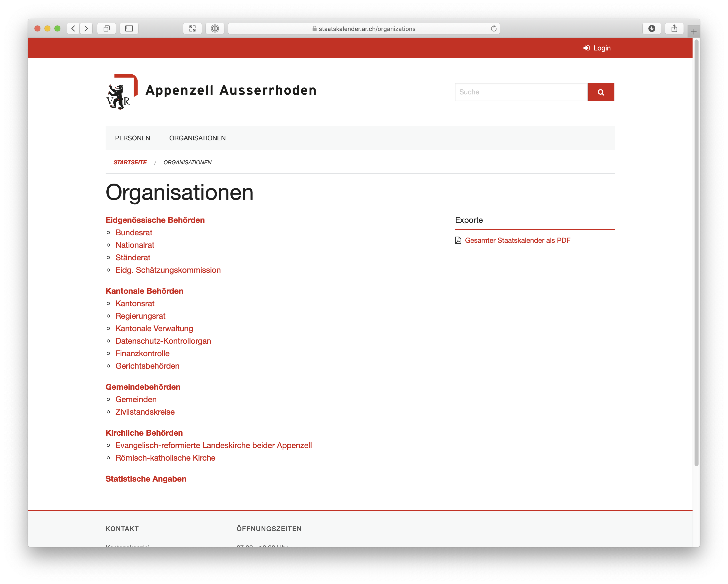Screen dimensions: 728x584
Task: Reload the page via address bar icon
Action: tap(493, 28)
